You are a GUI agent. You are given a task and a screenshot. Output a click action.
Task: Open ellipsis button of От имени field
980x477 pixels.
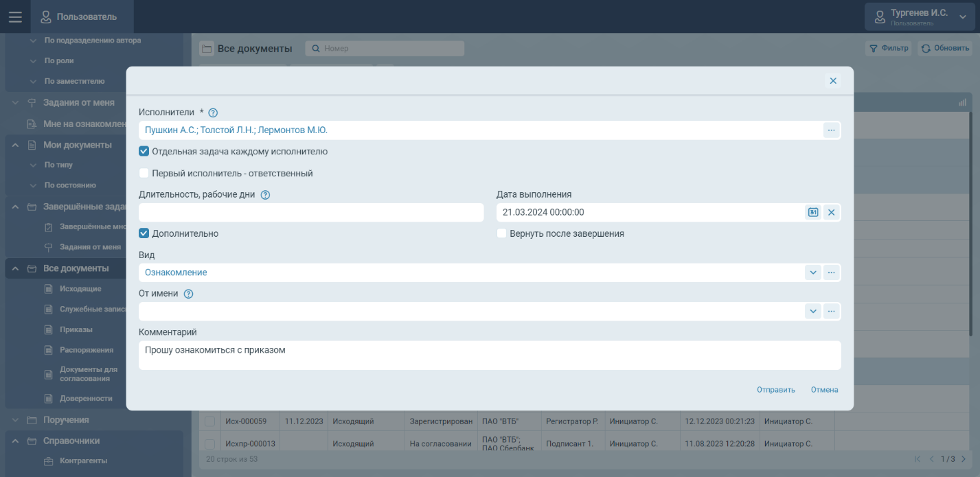(831, 312)
